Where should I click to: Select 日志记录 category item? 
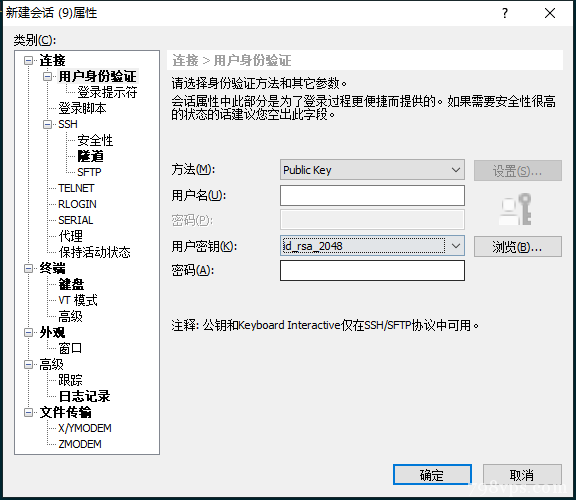(x=84, y=396)
